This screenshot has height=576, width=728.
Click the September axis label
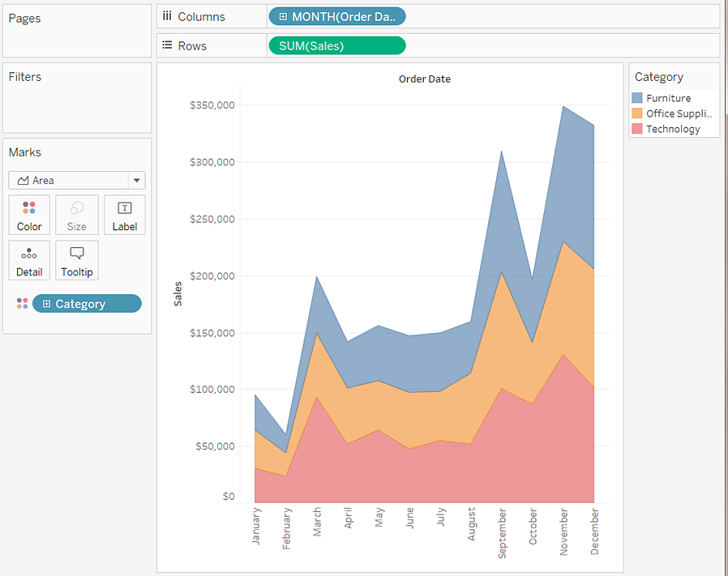[x=502, y=532]
